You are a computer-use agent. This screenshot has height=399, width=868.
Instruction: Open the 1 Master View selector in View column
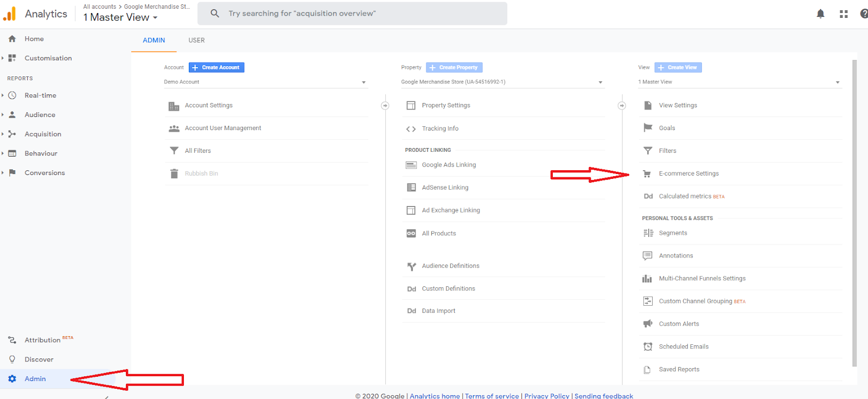740,82
